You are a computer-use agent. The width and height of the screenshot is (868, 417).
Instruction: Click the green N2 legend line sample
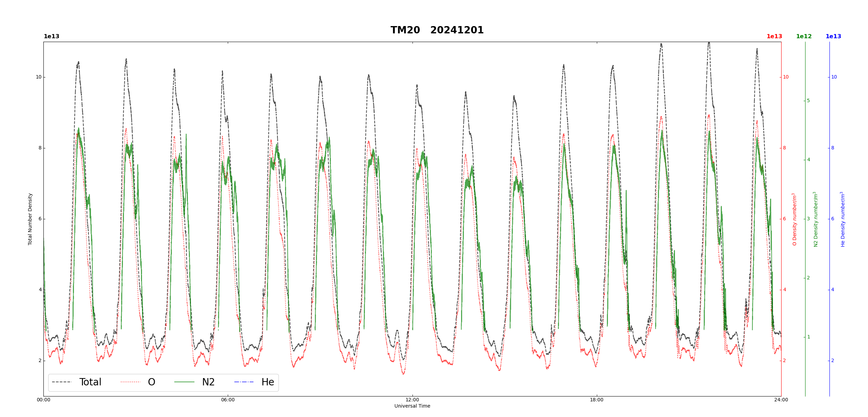click(x=184, y=382)
